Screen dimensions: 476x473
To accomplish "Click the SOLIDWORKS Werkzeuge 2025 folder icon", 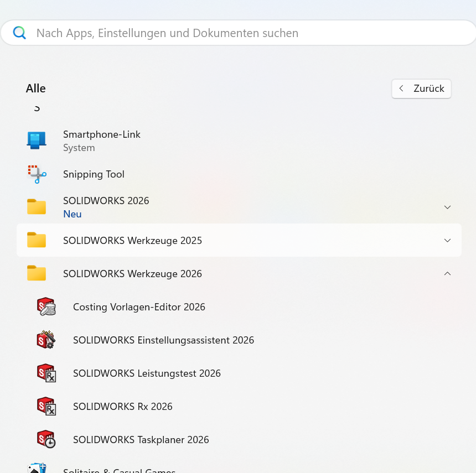I will (37, 240).
